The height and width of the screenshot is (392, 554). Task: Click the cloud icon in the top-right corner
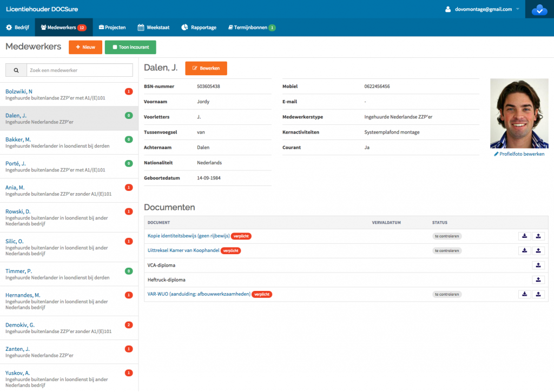point(539,9)
